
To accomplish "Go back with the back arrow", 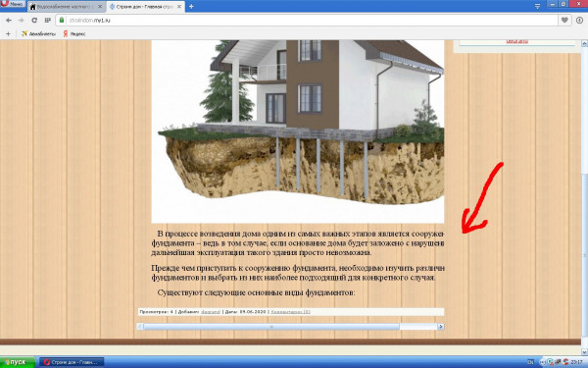I will [9, 21].
